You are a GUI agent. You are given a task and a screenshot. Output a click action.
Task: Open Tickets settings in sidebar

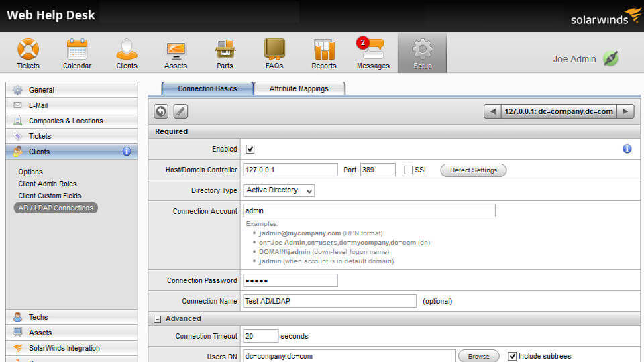coord(72,136)
